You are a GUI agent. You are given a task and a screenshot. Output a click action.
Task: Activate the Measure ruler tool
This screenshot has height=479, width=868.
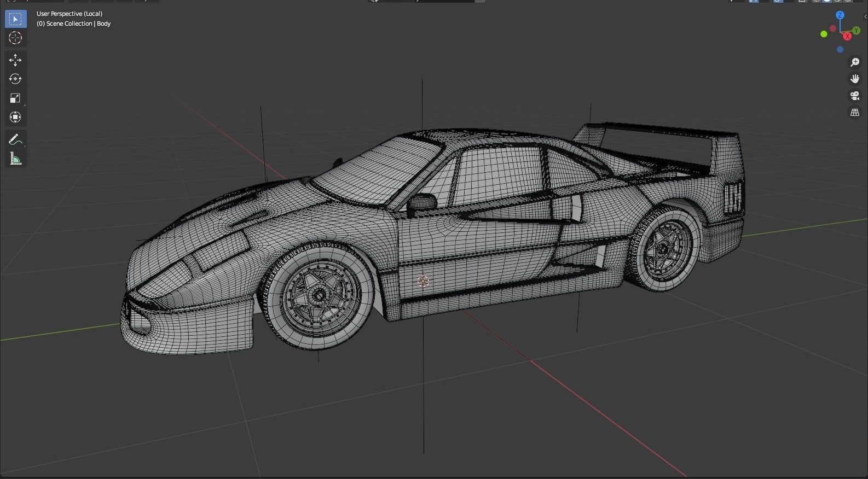(x=15, y=159)
